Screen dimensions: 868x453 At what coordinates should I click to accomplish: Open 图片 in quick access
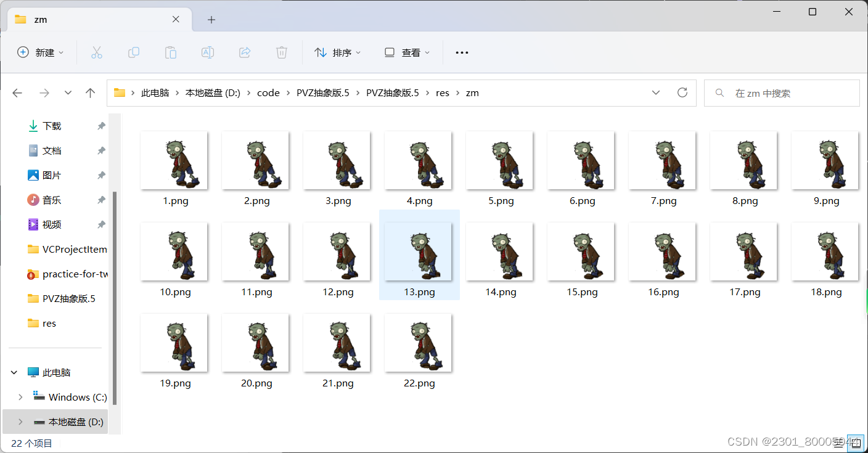click(x=52, y=175)
